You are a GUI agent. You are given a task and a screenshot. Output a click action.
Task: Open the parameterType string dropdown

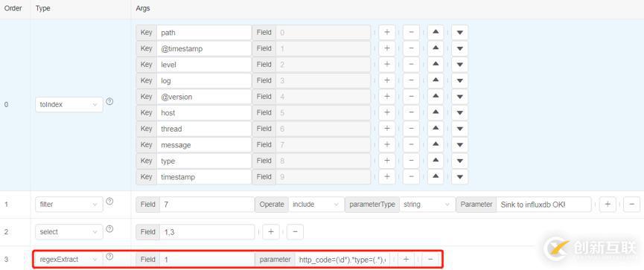[427, 205]
